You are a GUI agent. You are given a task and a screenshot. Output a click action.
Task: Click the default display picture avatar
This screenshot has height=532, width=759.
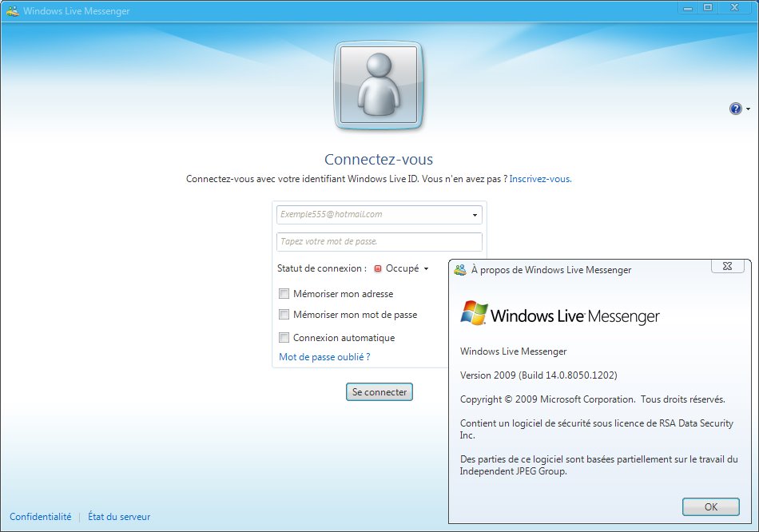click(x=379, y=84)
